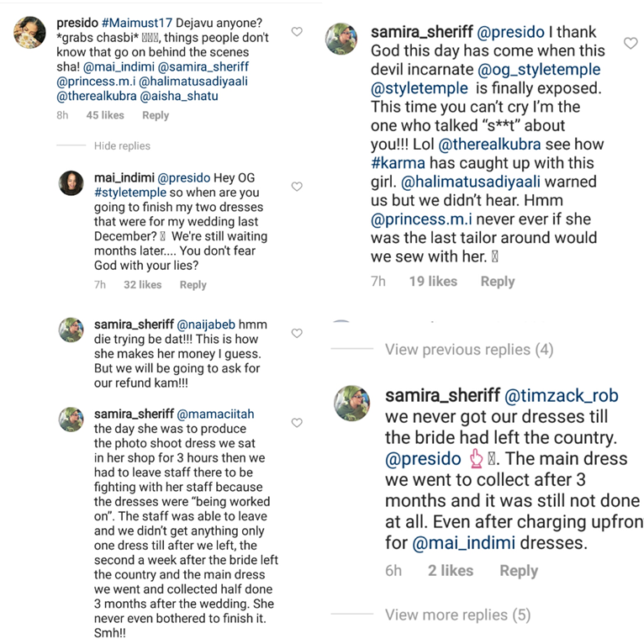Tap heart on samira_sheriff's devil incarnate comment
The width and height of the screenshot is (644, 644).
pos(631,43)
